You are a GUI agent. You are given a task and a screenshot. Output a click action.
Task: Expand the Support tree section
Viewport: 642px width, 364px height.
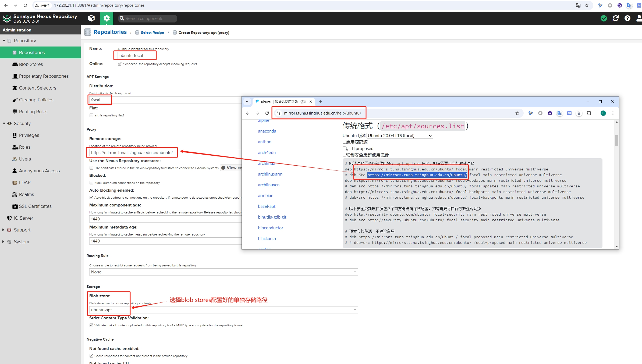3,230
